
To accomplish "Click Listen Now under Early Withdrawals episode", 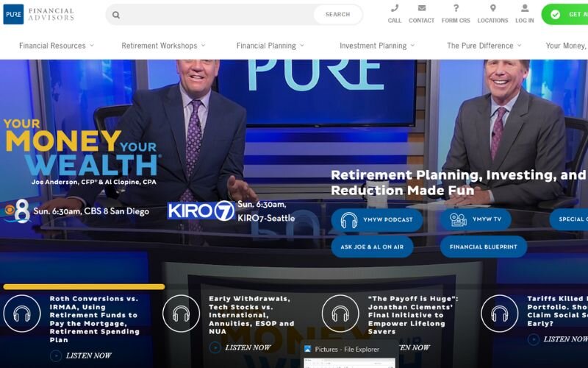I will pyautogui.click(x=248, y=347).
